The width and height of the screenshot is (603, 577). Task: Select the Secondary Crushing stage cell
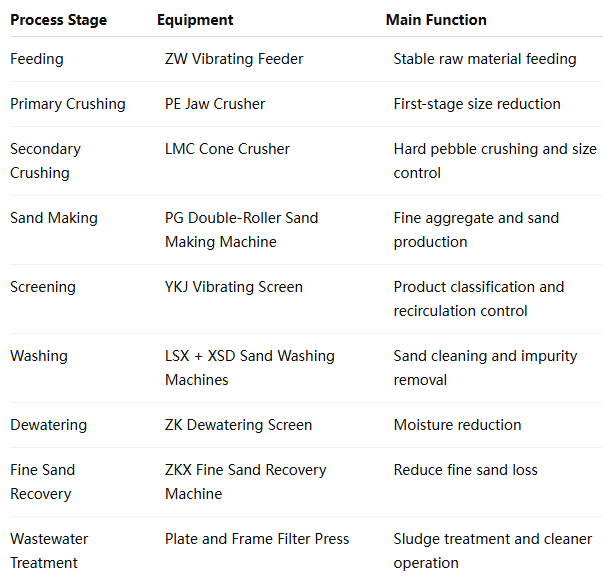(x=45, y=161)
